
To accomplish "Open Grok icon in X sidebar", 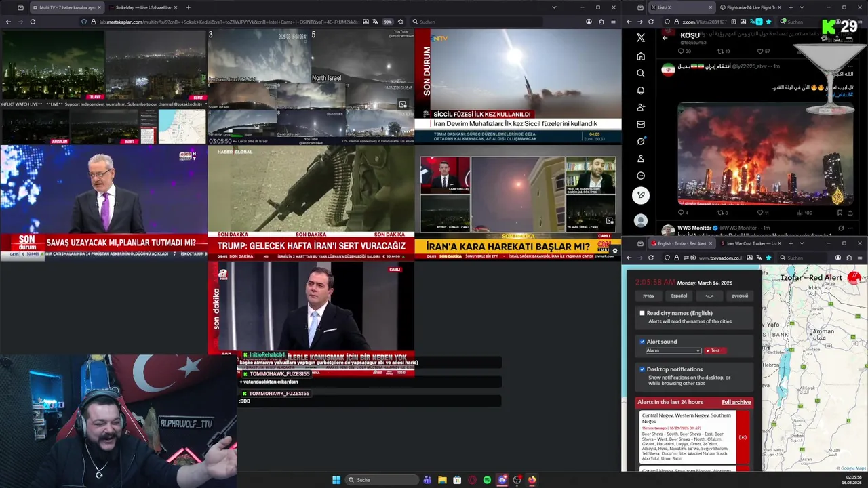I will (641, 141).
